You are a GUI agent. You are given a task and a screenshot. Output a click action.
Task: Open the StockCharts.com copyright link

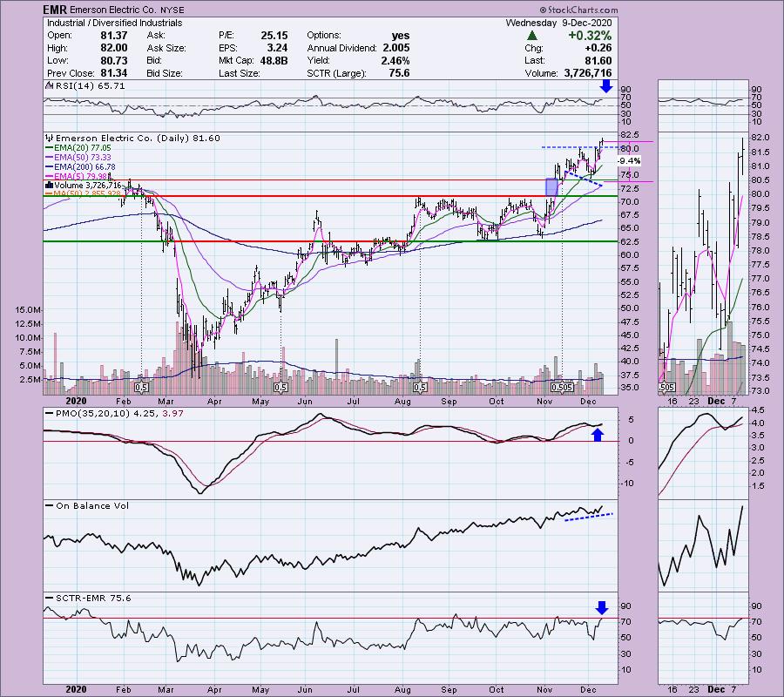point(578,10)
